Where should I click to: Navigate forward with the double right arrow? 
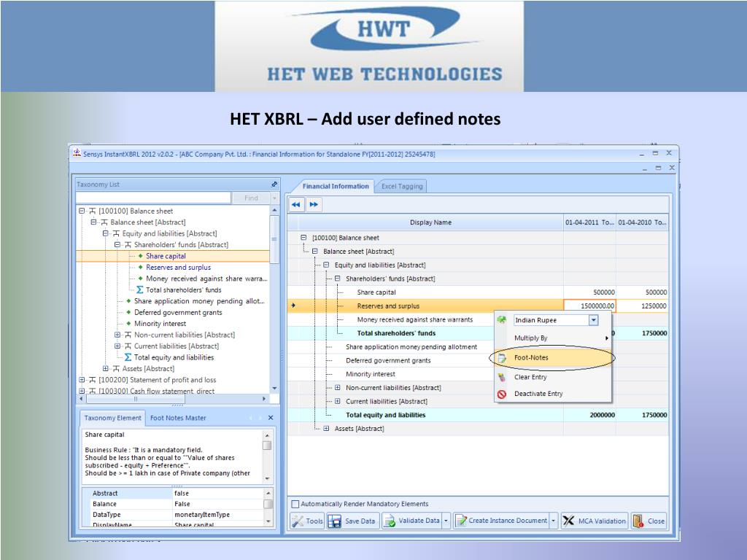pos(314,205)
